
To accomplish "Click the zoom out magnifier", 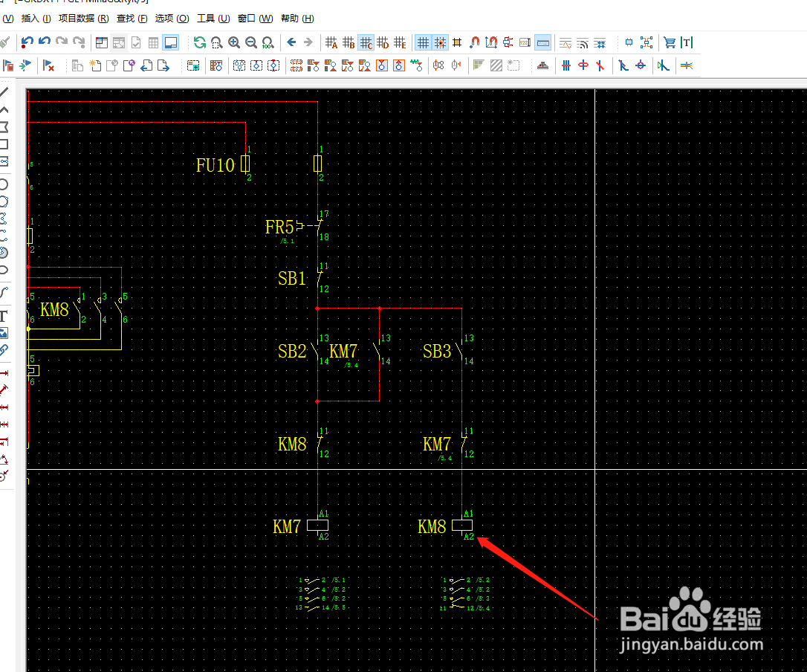I will pyautogui.click(x=251, y=42).
